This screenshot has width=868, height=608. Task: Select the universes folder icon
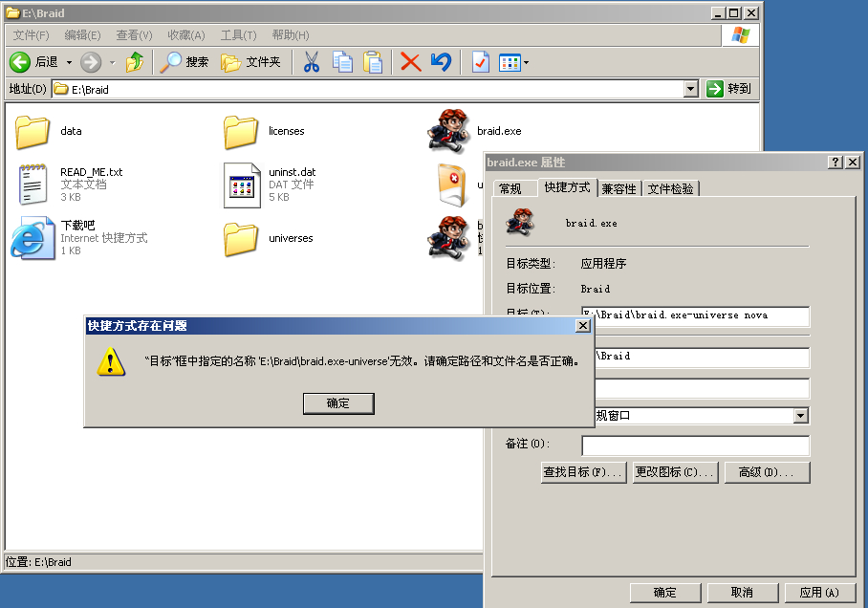[241, 239]
